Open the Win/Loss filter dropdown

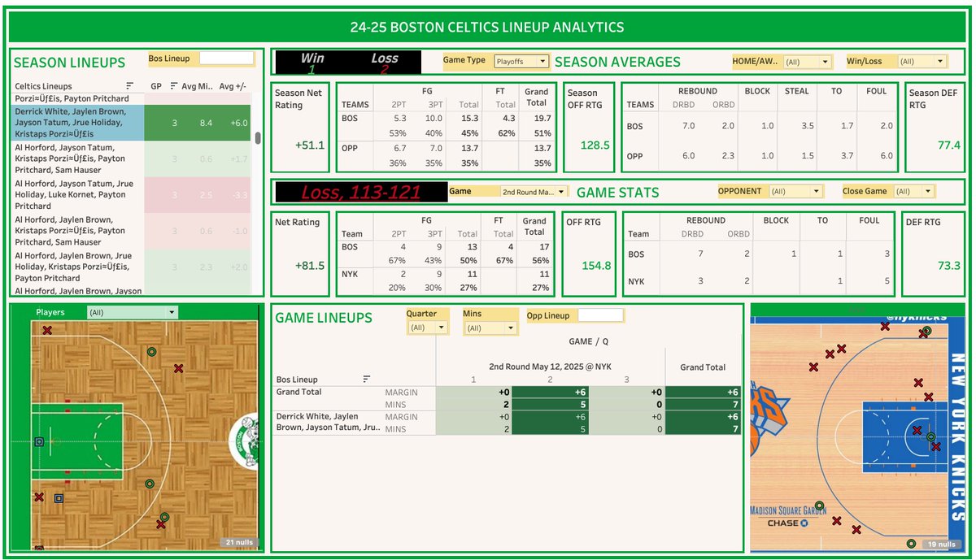tap(922, 62)
